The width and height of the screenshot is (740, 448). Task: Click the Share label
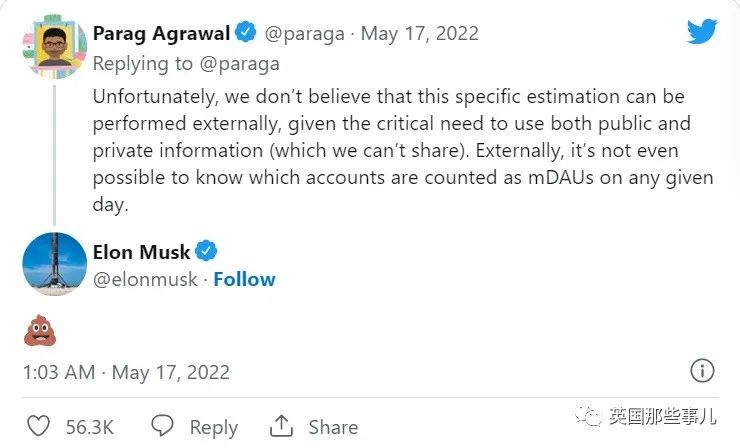(x=333, y=427)
